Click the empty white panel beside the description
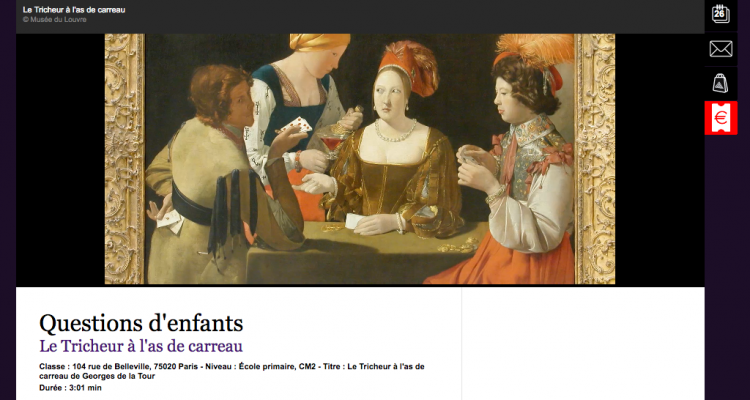Viewport: 750px width, 400px height. point(583,344)
